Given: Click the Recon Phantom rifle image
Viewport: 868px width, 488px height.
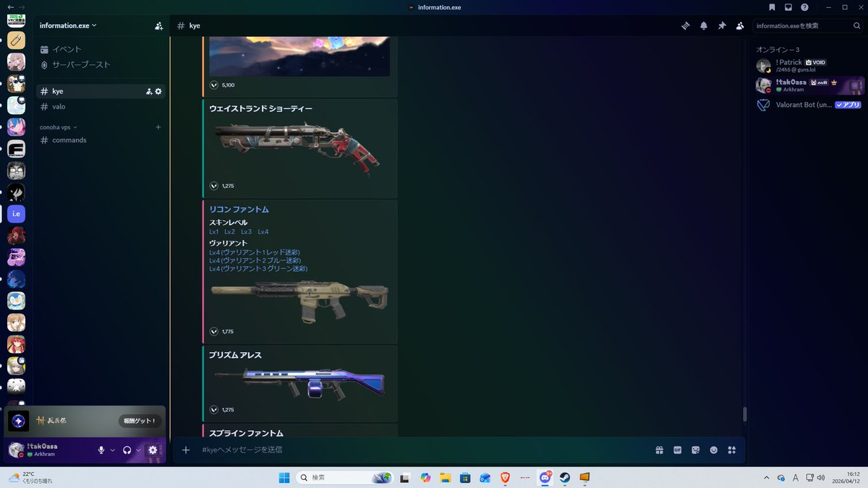Looking at the screenshot, I should tap(299, 300).
